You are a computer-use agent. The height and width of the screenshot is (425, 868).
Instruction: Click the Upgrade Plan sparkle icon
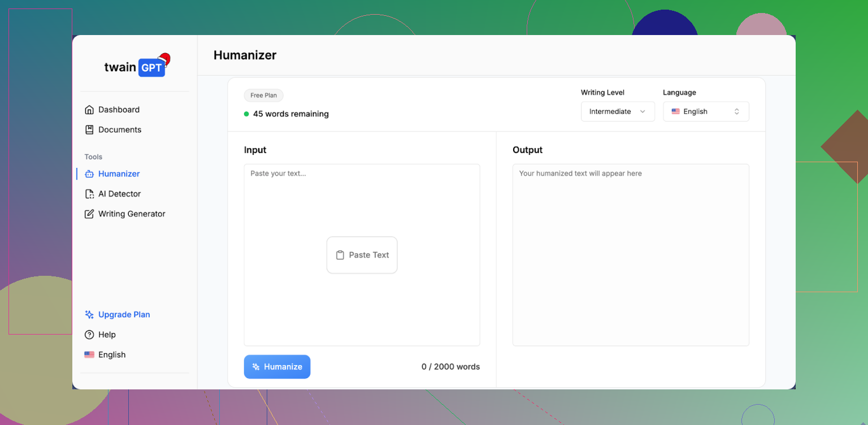pyautogui.click(x=89, y=315)
